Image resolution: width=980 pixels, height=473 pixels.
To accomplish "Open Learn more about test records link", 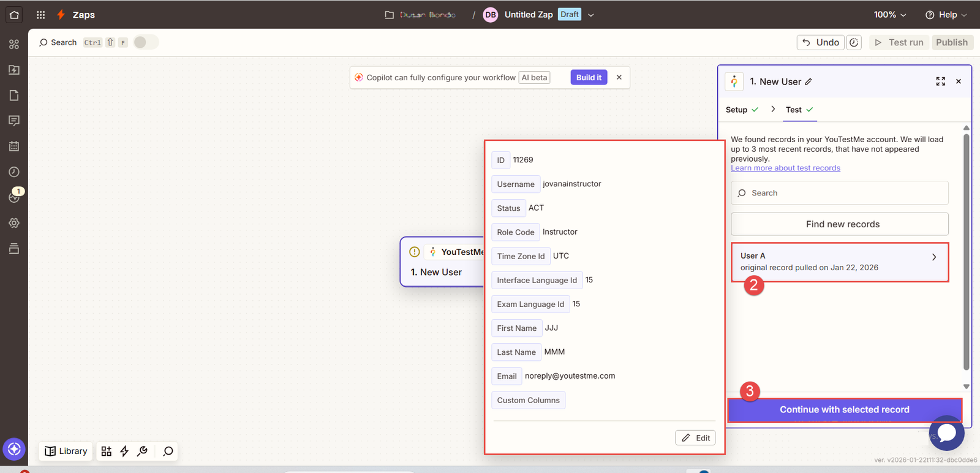I will [785, 168].
